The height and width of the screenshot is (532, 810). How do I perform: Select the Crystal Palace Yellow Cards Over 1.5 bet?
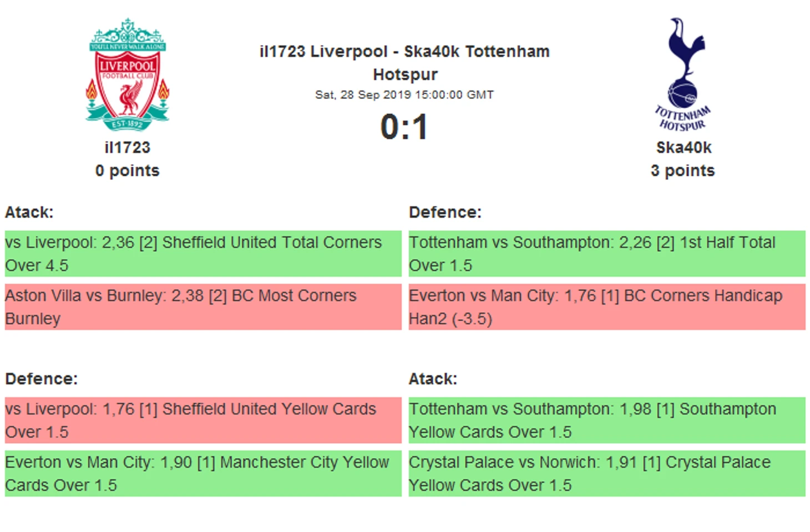coord(607,473)
